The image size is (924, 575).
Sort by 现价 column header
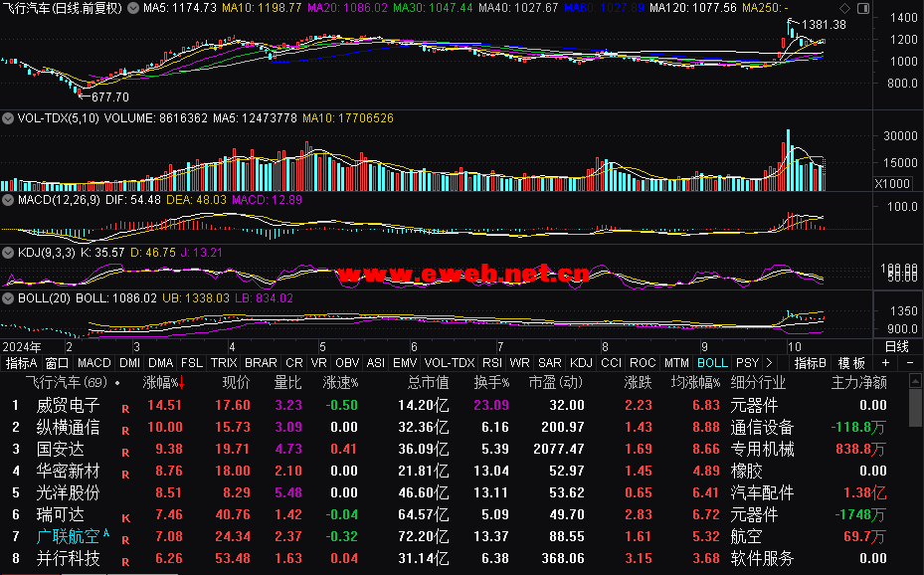click(236, 383)
